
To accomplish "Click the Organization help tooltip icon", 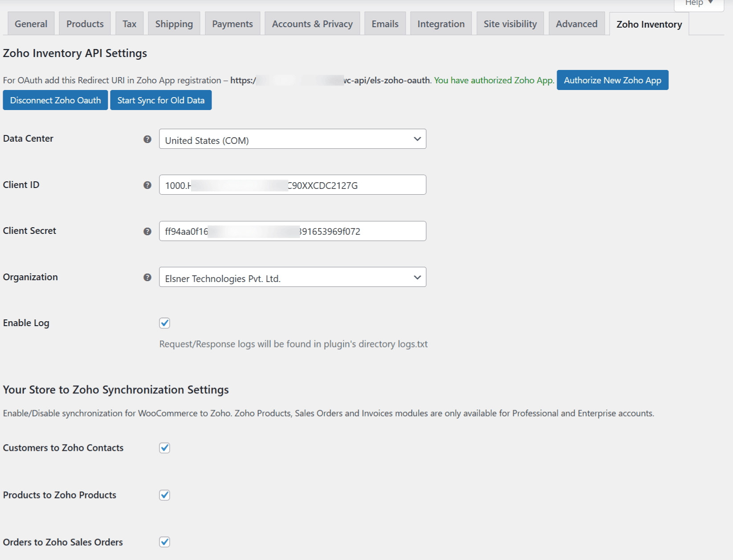I will 147,278.
